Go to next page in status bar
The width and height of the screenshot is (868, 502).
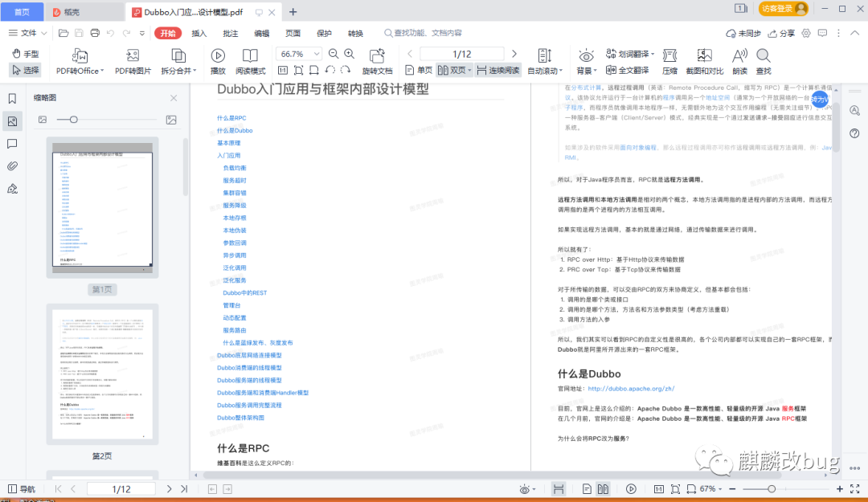(x=169, y=488)
